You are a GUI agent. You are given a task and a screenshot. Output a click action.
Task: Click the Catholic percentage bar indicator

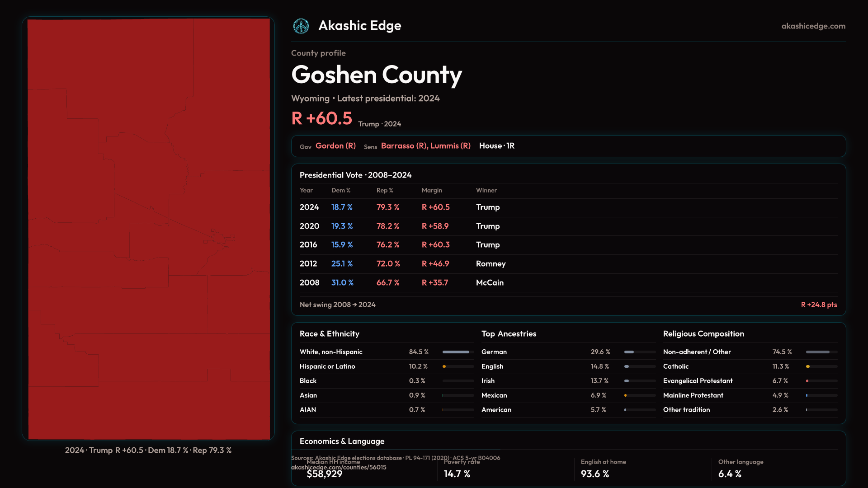coord(808,366)
